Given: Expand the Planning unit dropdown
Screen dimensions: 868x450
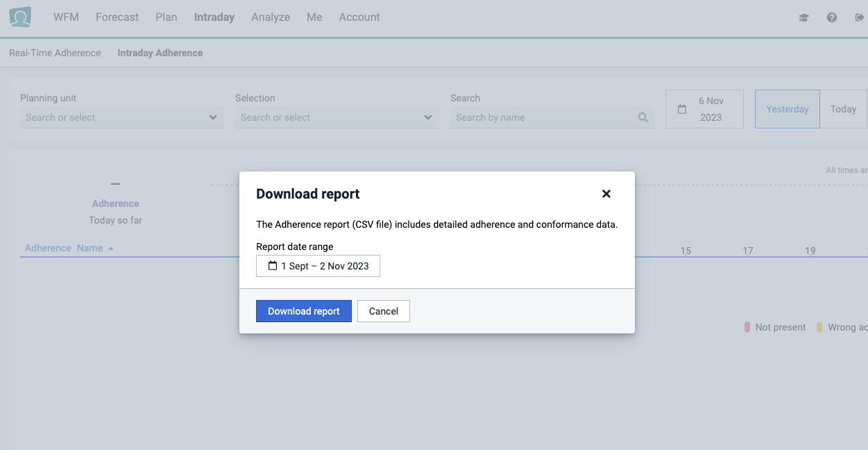Looking at the screenshot, I should click(213, 117).
